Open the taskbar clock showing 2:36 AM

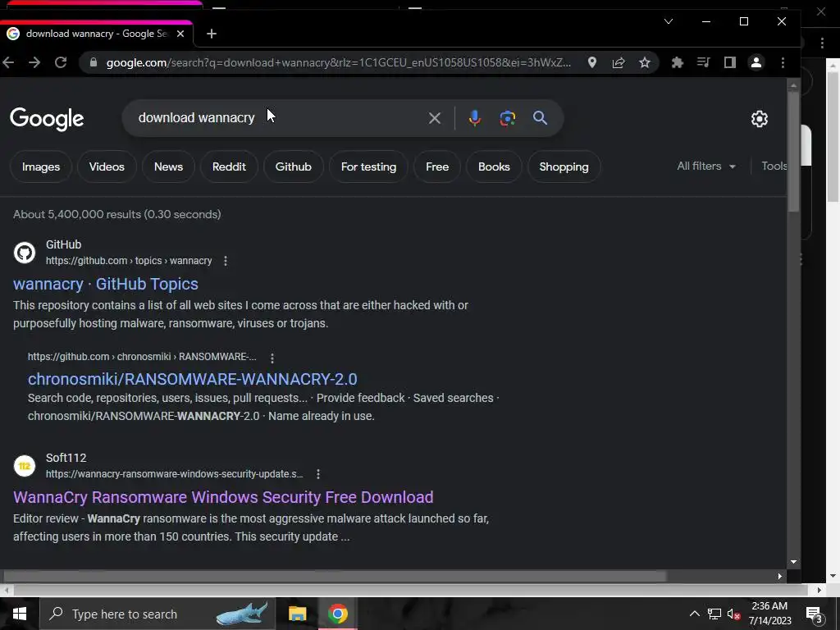[x=769, y=614]
